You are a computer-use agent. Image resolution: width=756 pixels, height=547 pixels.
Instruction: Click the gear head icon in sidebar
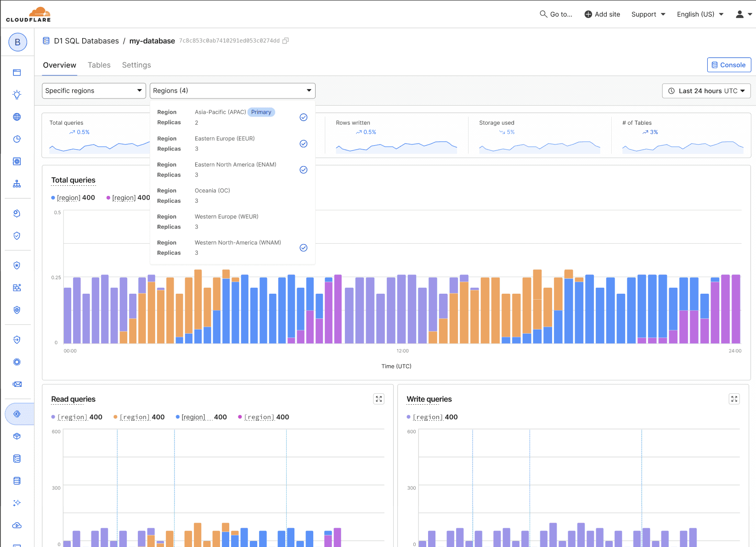click(x=17, y=213)
